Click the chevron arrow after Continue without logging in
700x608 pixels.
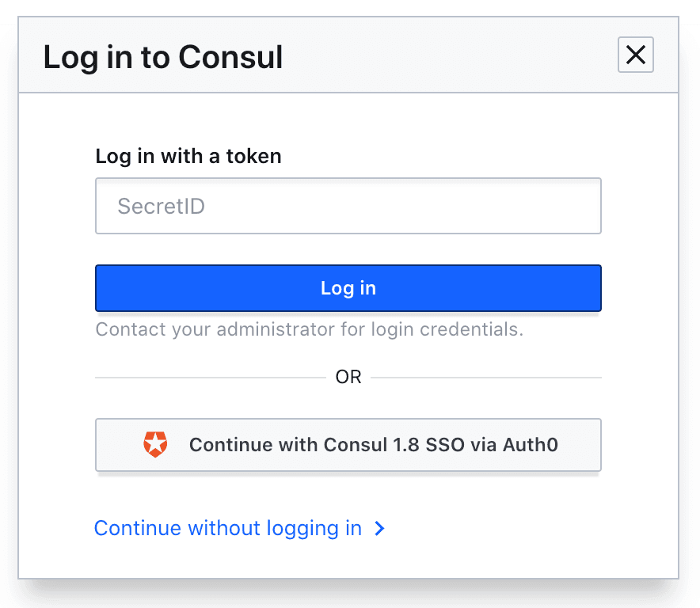tap(379, 529)
